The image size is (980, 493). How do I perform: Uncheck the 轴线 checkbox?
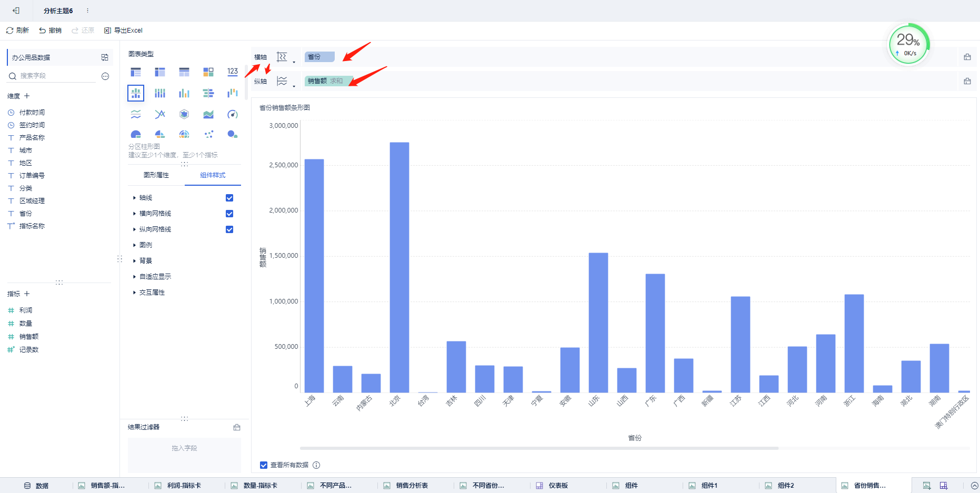pos(229,198)
